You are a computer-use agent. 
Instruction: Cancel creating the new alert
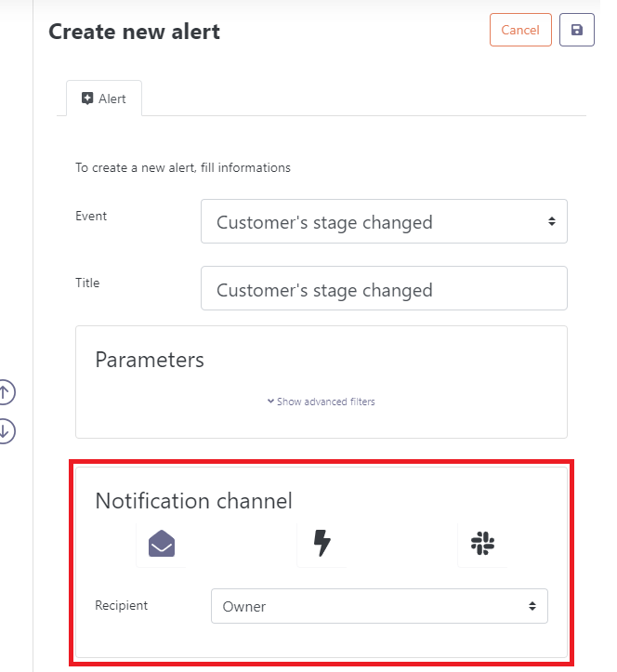[x=519, y=30]
